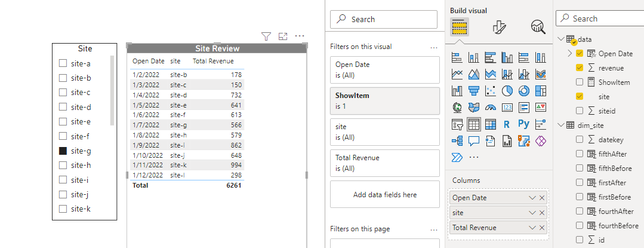Choose the funnel chart visual
The width and height of the screenshot is (644, 248).
474,91
